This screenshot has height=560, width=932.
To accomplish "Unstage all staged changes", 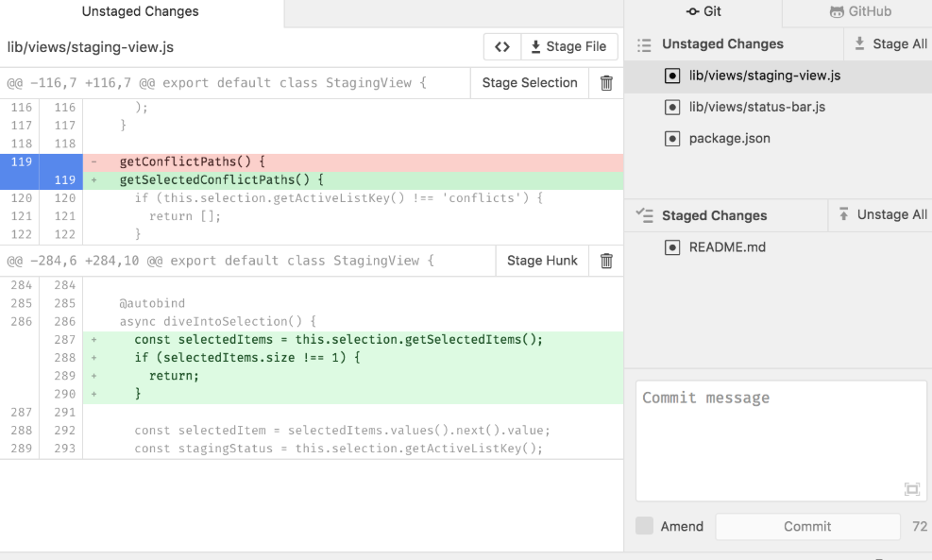I will (x=882, y=215).
